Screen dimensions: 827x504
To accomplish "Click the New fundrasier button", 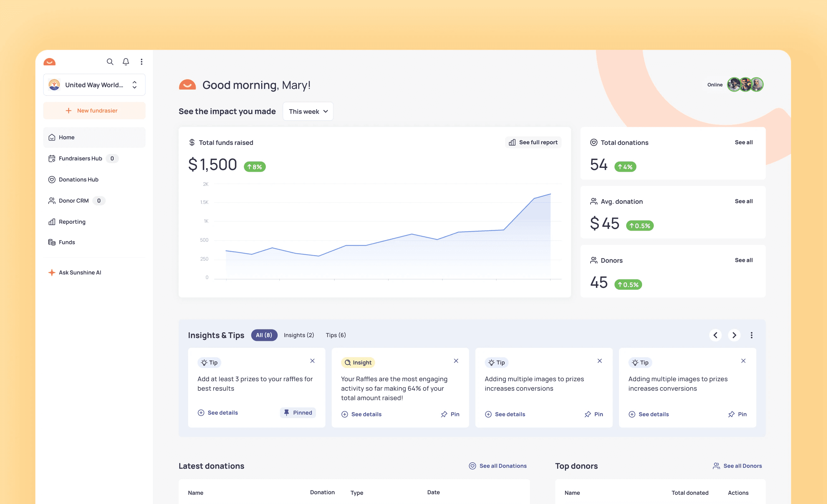I will (x=94, y=110).
